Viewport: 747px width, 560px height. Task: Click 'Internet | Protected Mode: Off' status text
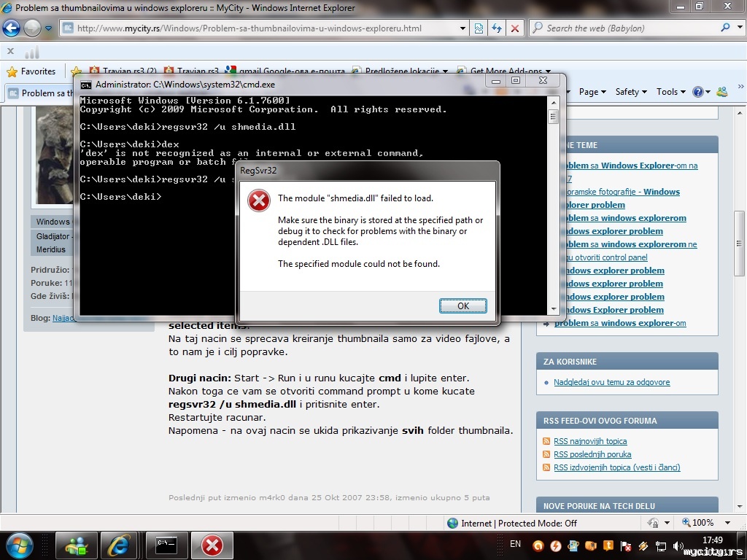click(519, 523)
